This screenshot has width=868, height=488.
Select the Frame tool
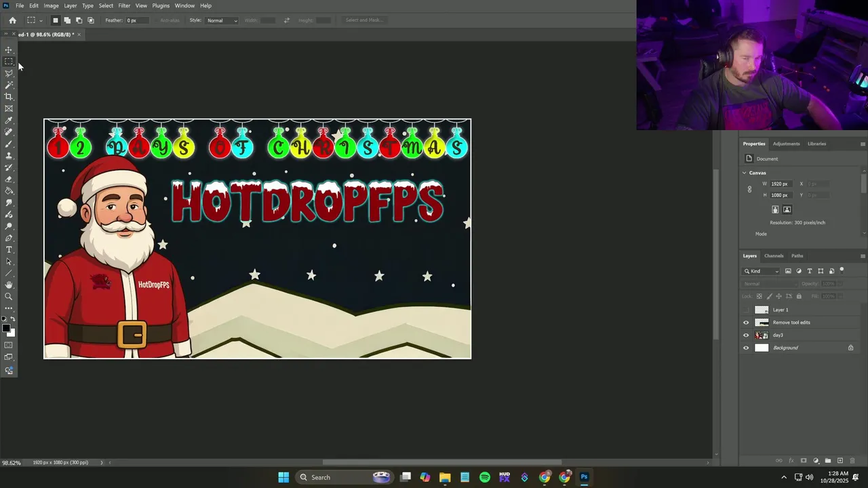click(x=9, y=108)
